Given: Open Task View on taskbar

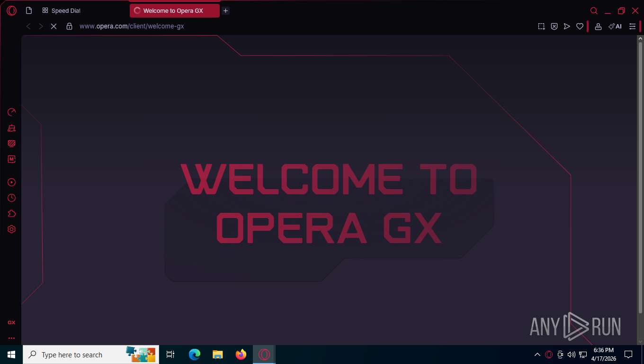Looking at the screenshot, I should click(x=170, y=355).
